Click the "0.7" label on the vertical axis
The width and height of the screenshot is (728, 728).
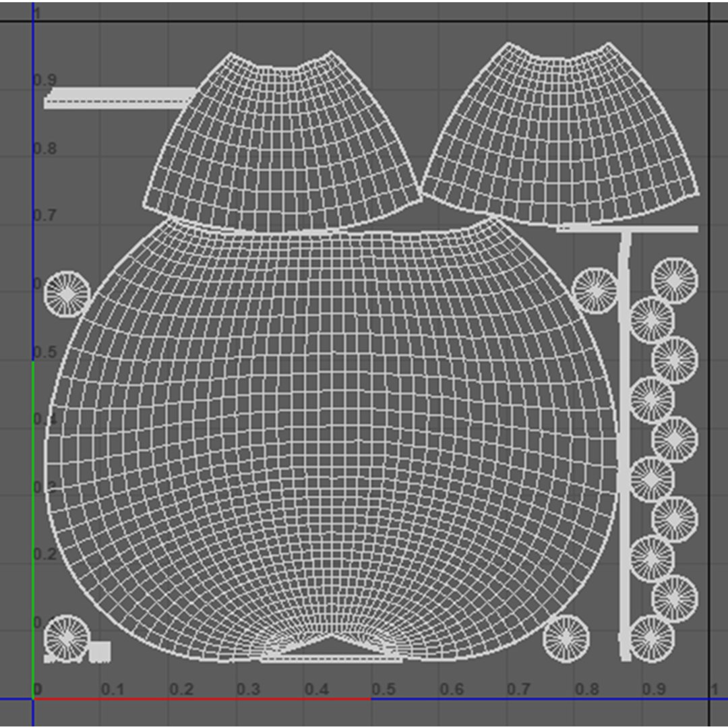pyautogui.click(x=45, y=216)
